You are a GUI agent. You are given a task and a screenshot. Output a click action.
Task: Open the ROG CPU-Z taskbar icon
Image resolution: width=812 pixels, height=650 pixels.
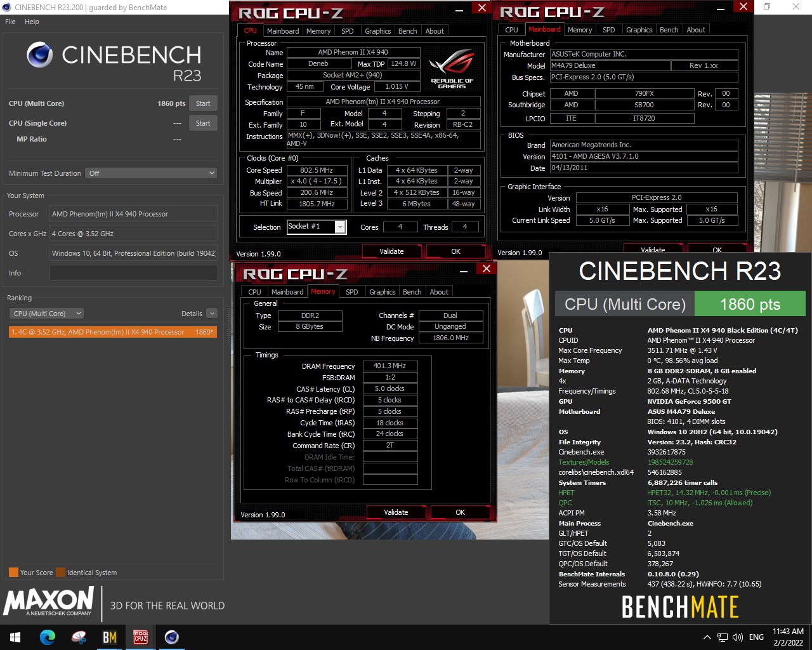[x=140, y=637]
